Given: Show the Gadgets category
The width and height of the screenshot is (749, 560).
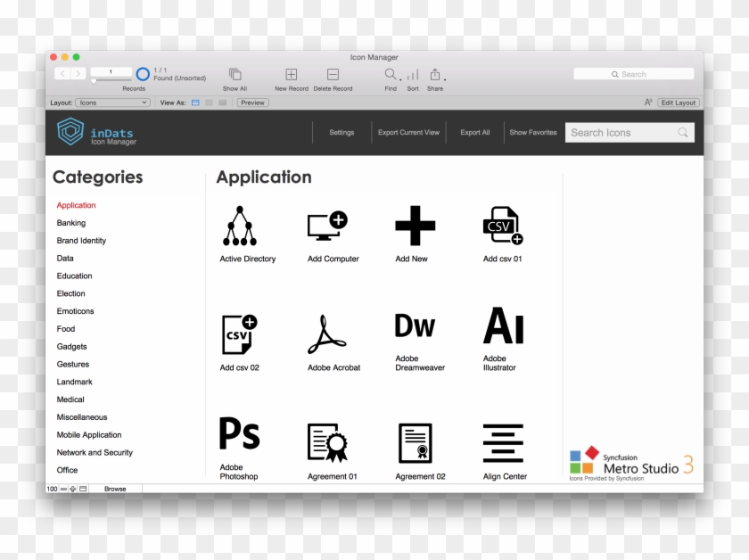Looking at the screenshot, I should coord(71,346).
